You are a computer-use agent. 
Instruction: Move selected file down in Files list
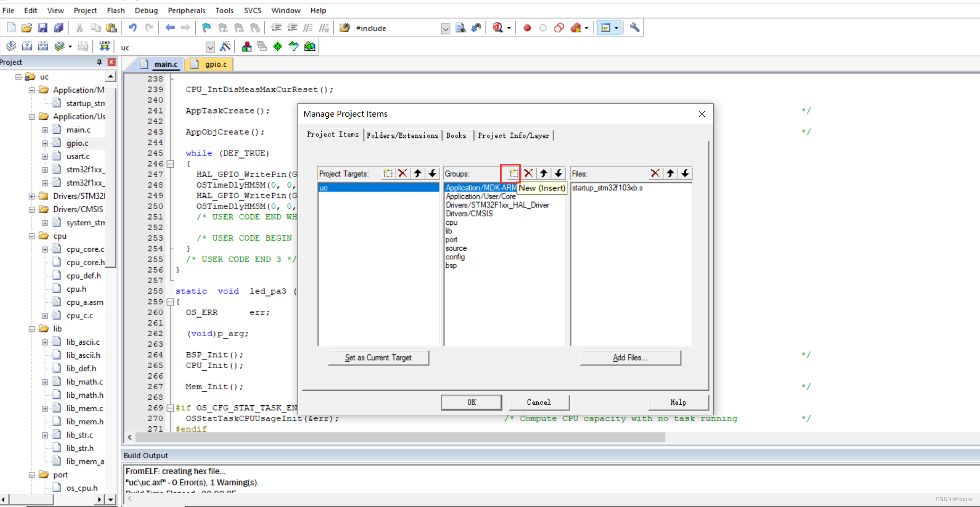pyautogui.click(x=685, y=173)
